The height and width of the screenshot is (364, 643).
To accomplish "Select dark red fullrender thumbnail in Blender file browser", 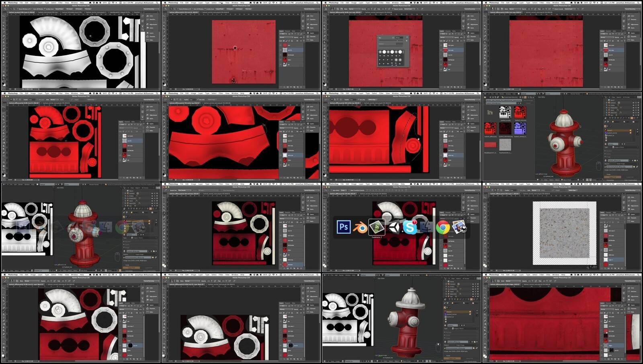I will pos(505,129).
